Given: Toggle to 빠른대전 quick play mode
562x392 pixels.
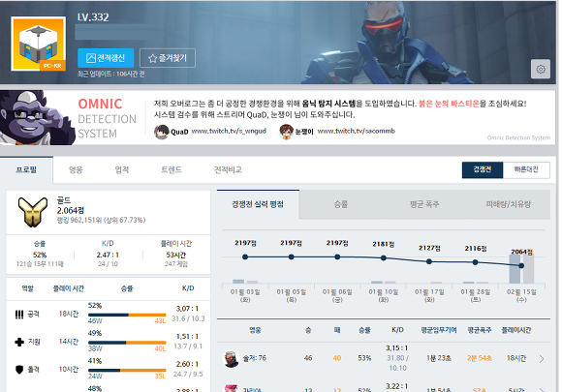Looking at the screenshot, I should [526, 169].
